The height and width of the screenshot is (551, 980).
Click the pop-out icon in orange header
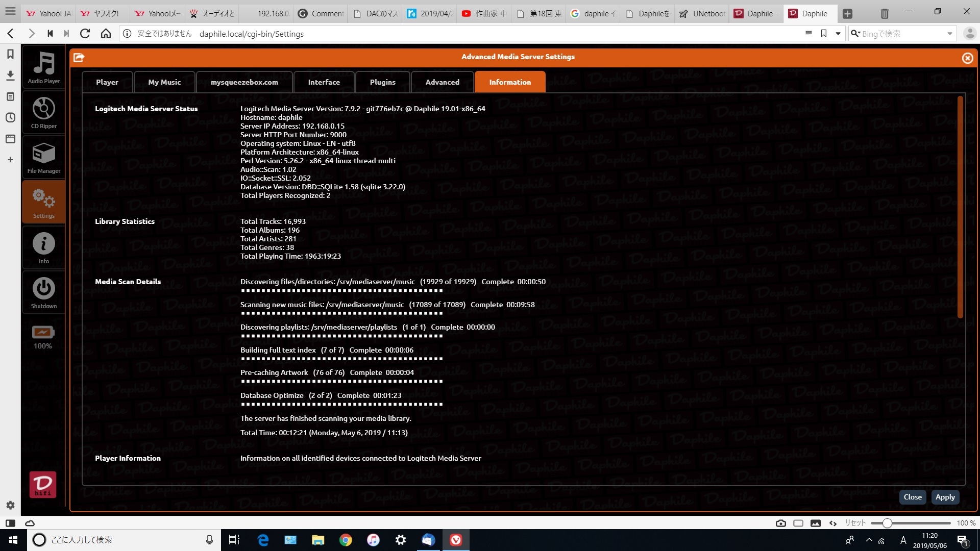(x=79, y=58)
